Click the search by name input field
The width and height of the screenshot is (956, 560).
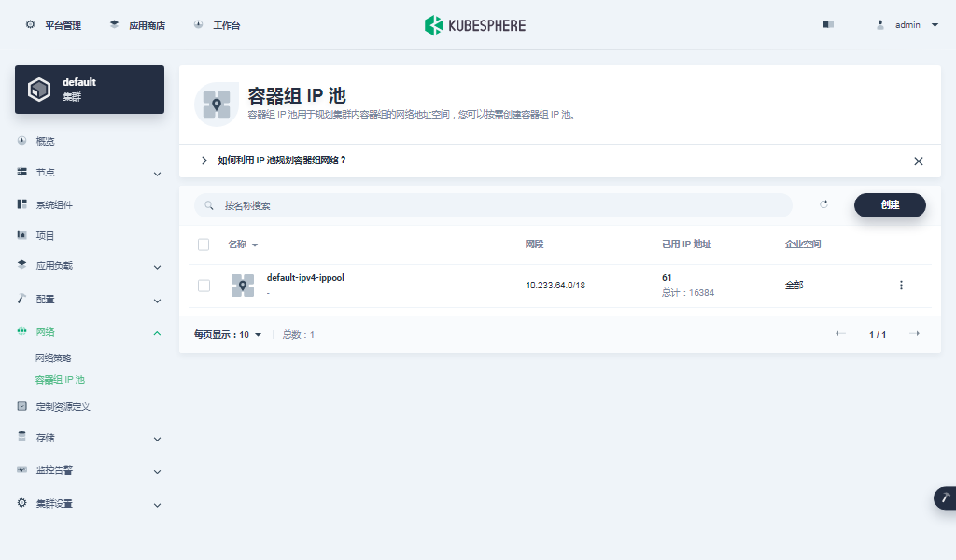coord(493,205)
